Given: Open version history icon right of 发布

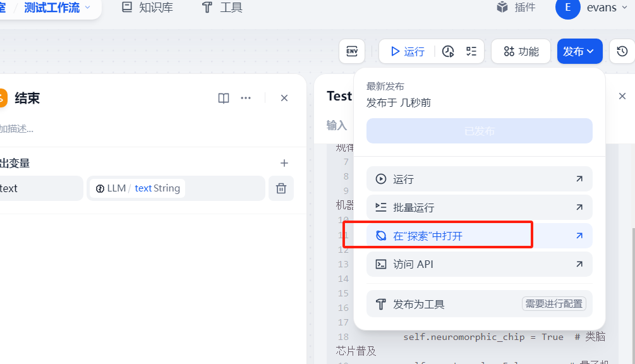Looking at the screenshot, I should [x=622, y=51].
